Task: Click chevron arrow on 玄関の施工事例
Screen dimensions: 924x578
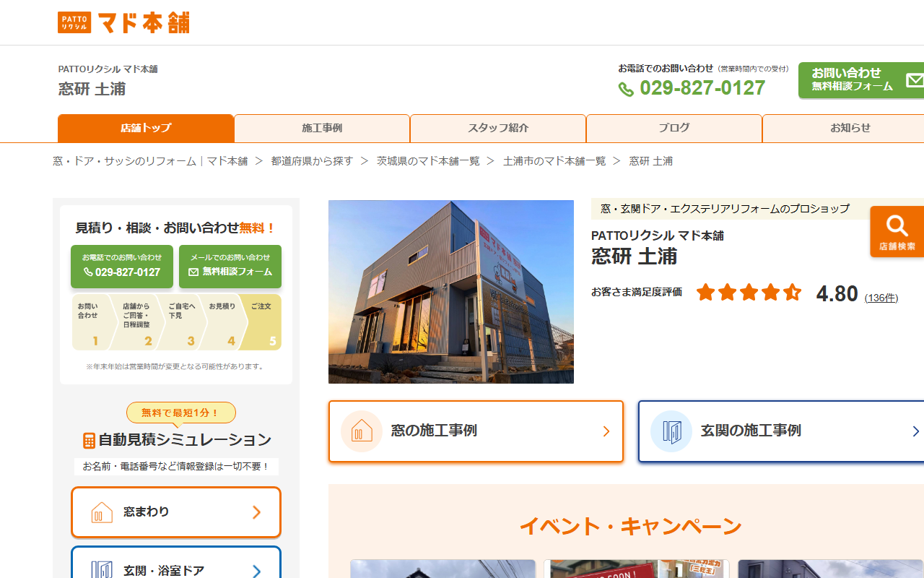Action: [916, 431]
